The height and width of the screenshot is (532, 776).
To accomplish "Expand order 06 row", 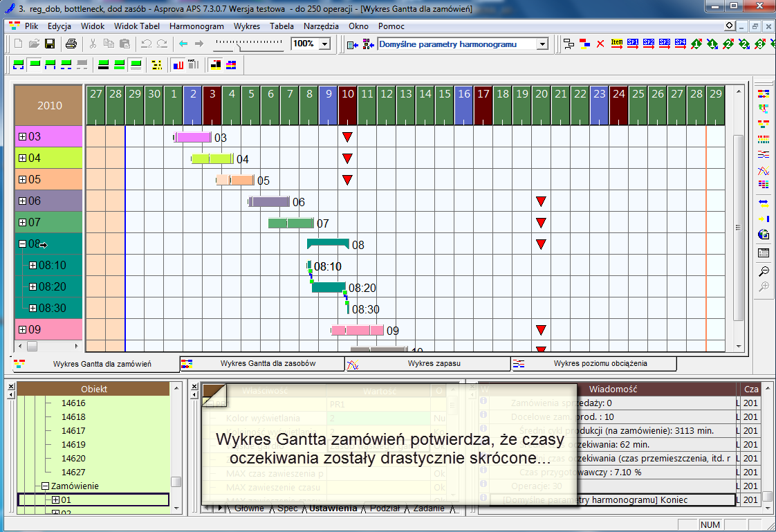I will (x=22, y=201).
